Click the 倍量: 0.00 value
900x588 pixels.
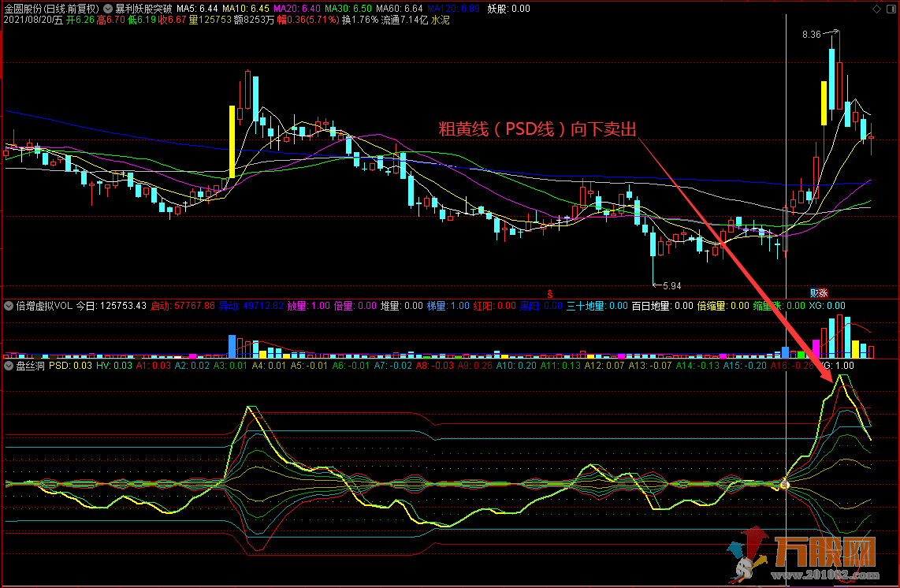point(355,306)
